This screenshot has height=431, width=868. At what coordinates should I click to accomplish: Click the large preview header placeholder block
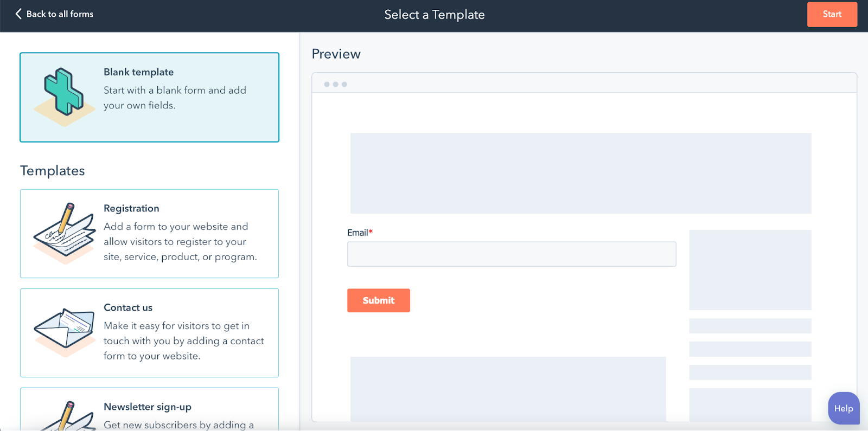pos(580,173)
